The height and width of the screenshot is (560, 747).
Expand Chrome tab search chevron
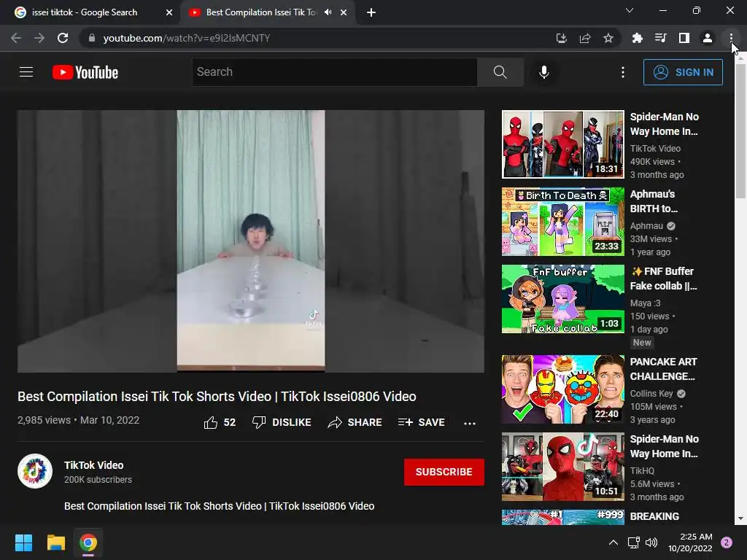pos(630,10)
